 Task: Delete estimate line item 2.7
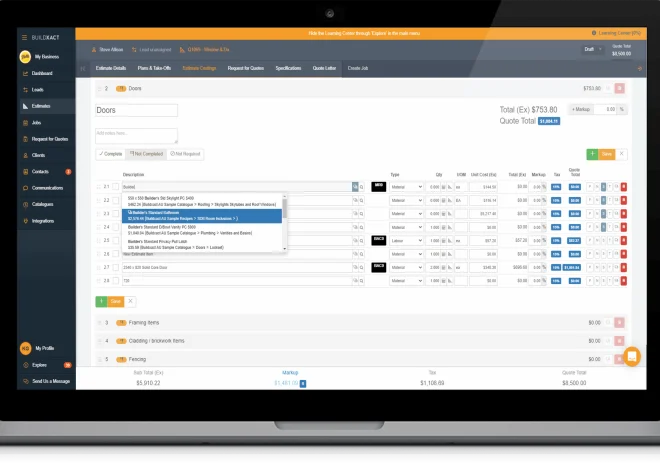624,267
